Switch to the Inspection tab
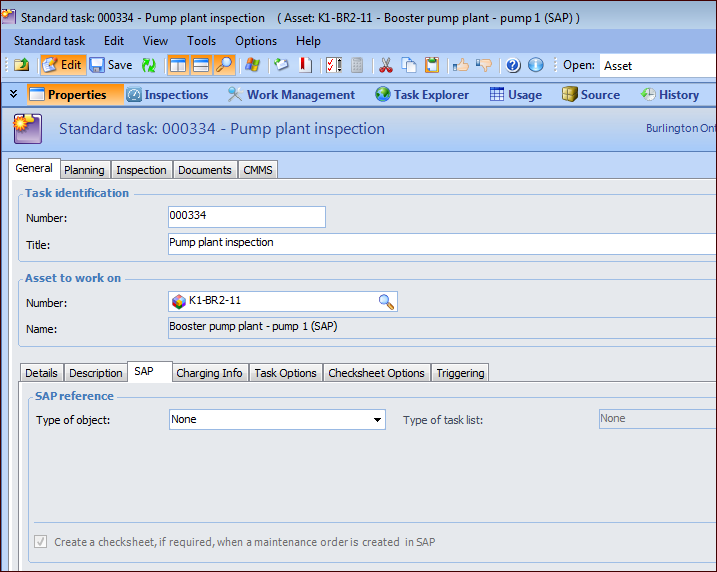The height and width of the screenshot is (572, 717). [141, 170]
